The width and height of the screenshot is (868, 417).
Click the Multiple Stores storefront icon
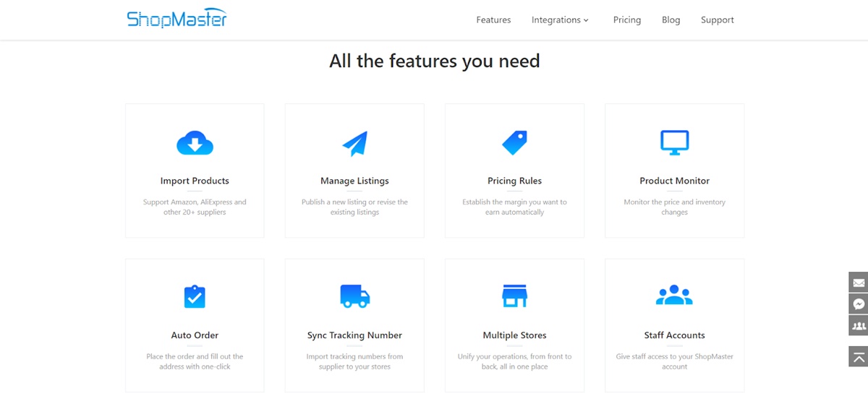click(x=514, y=296)
